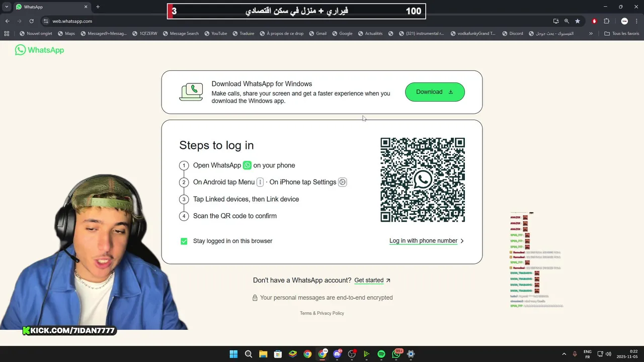Open OBS Studio from taskbar
This screenshot has width=644, height=362.
(x=352, y=354)
